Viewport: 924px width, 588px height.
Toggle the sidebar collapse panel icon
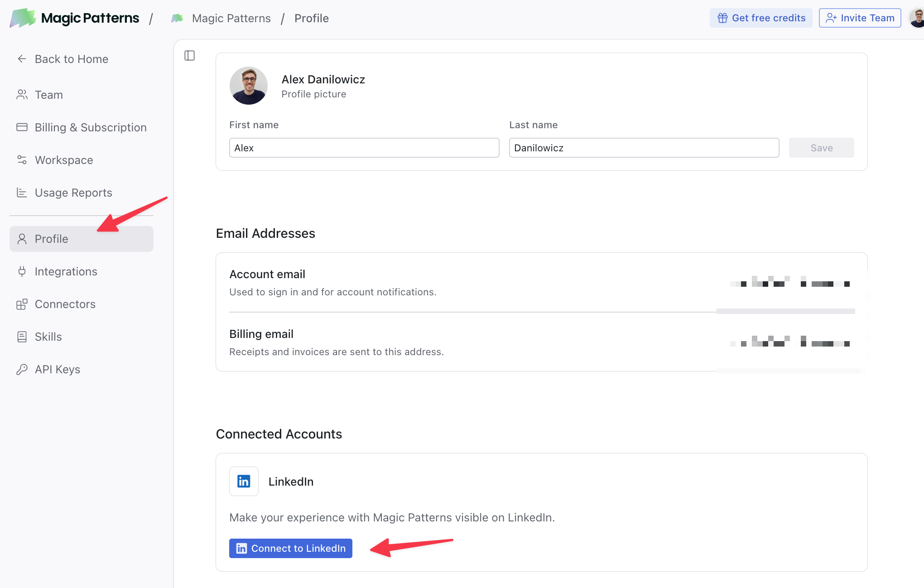click(189, 56)
